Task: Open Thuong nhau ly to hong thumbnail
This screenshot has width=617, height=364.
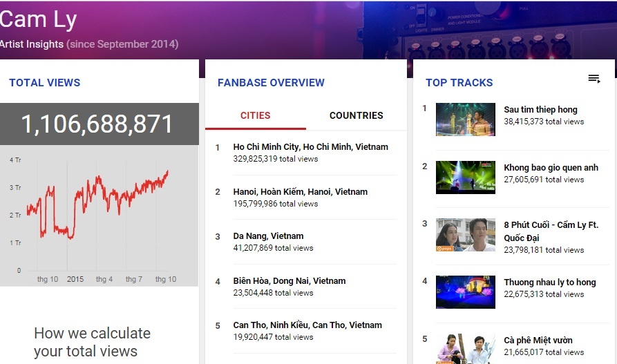Action: (465, 292)
